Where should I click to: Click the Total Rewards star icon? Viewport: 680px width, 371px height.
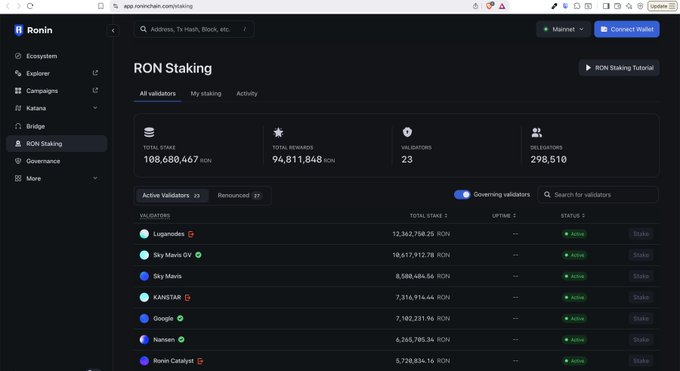click(x=278, y=132)
